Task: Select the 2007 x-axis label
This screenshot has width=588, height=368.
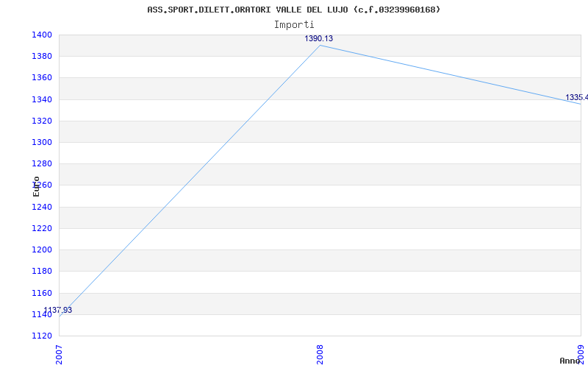Action: 59,355
